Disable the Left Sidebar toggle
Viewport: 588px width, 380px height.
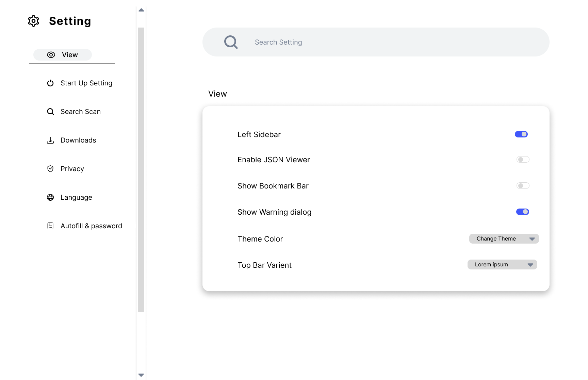pyautogui.click(x=521, y=134)
